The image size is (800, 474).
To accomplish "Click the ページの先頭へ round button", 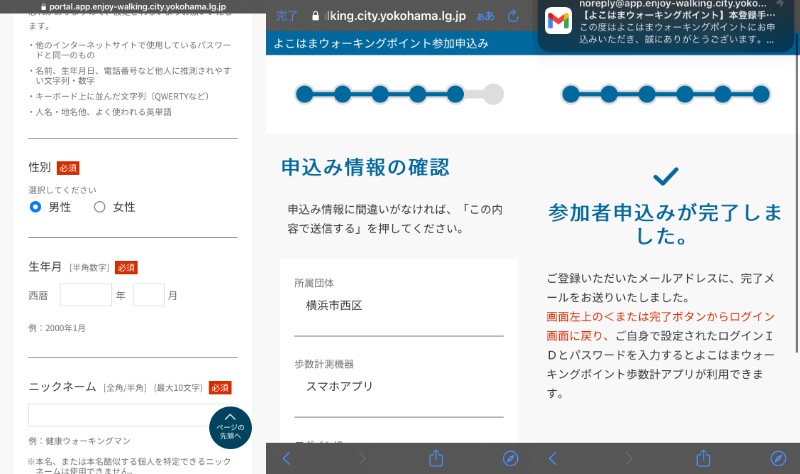I will [230, 428].
